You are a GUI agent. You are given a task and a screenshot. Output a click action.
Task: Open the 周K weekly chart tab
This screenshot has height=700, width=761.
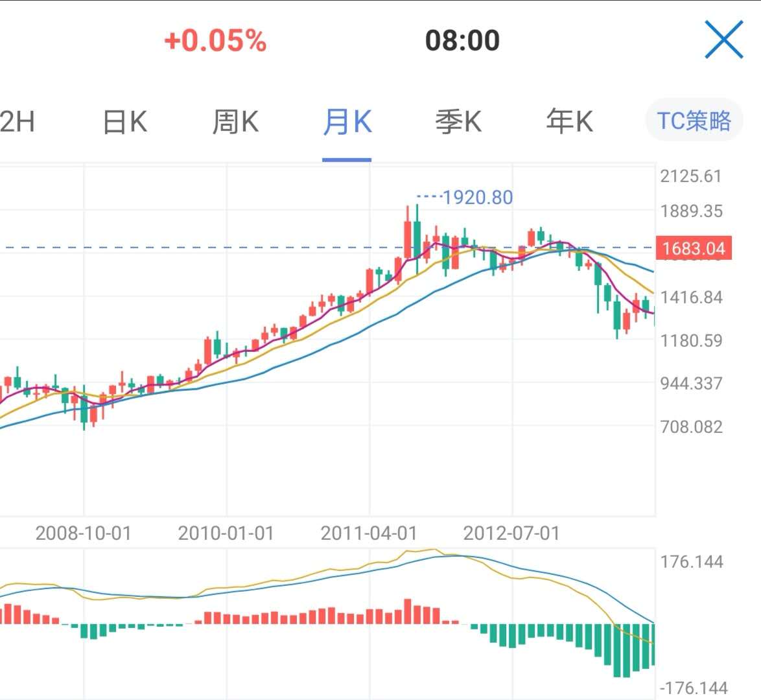(235, 122)
